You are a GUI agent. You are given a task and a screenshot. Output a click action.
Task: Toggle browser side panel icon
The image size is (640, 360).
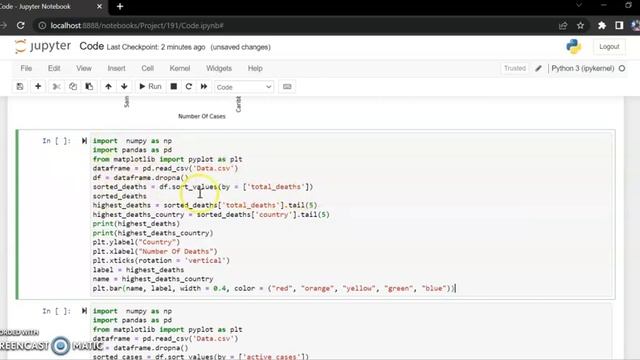coord(619,26)
